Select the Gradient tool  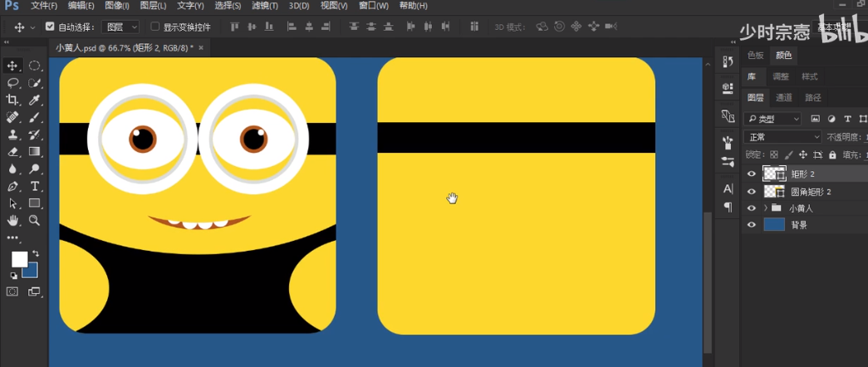[34, 152]
